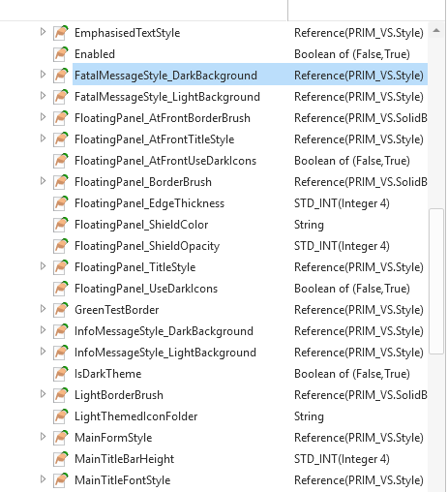Expand the MainFormStyle tree node
The image size is (448, 492).
click(43, 437)
